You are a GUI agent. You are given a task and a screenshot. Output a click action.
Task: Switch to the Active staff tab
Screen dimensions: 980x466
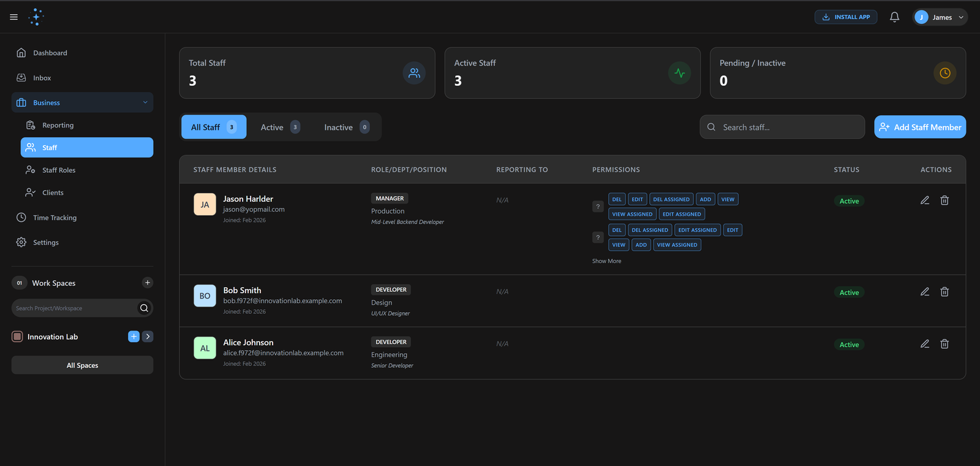click(x=280, y=128)
